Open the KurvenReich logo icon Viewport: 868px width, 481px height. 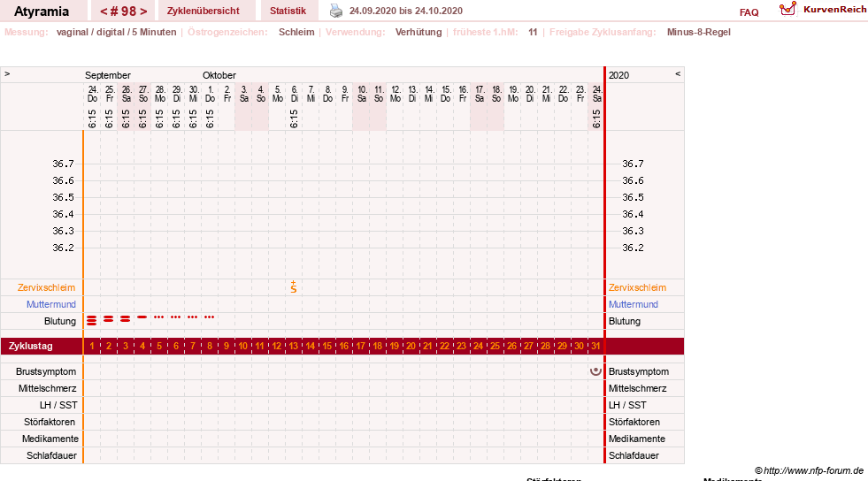click(x=787, y=9)
